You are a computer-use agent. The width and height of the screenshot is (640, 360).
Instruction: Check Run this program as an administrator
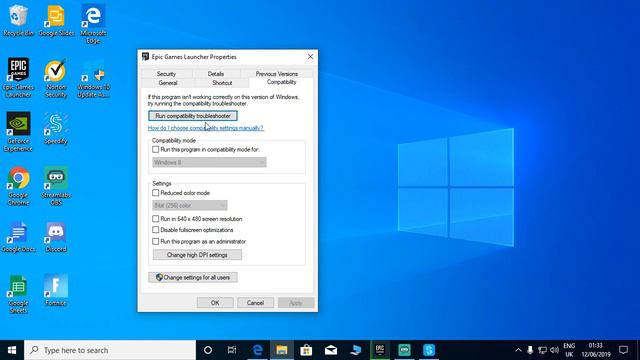pyautogui.click(x=156, y=242)
